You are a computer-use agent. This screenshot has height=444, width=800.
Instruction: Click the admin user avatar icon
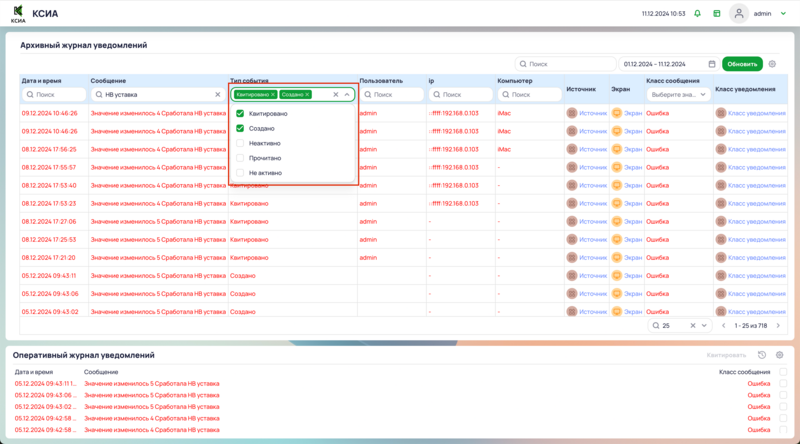pyautogui.click(x=739, y=14)
